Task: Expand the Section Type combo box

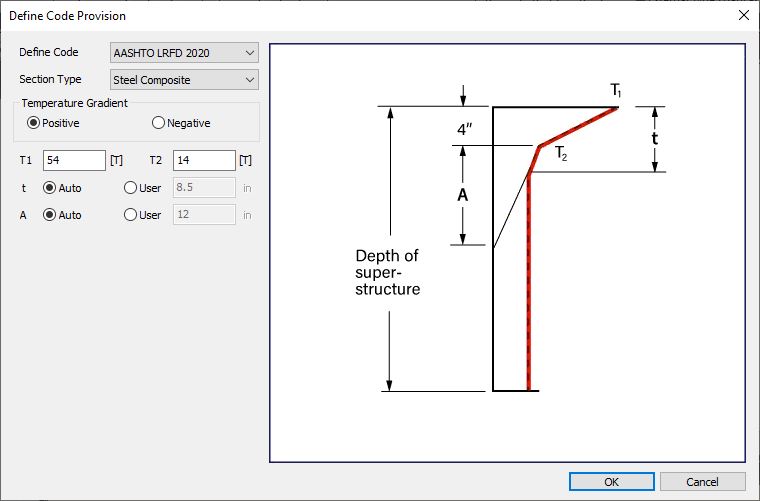Action: click(183, 80)
